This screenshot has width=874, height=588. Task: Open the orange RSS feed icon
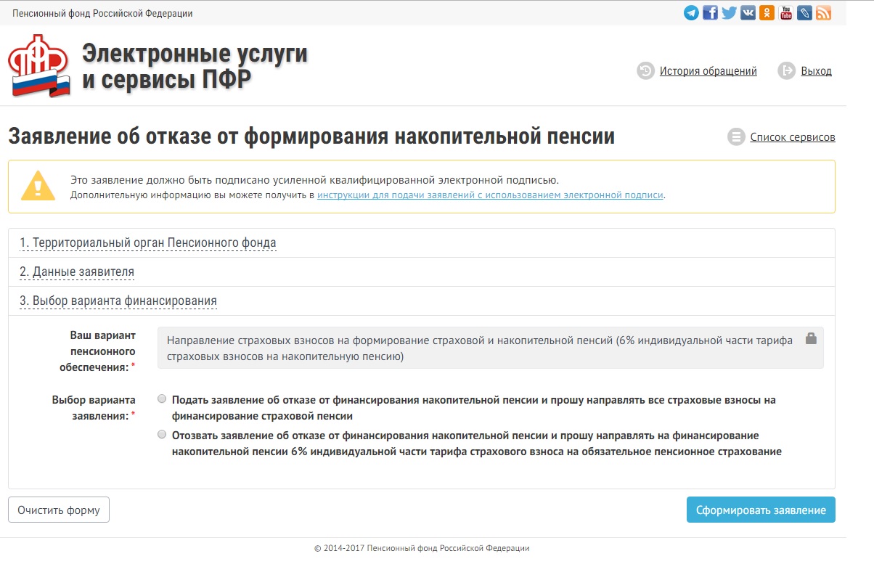823,13
